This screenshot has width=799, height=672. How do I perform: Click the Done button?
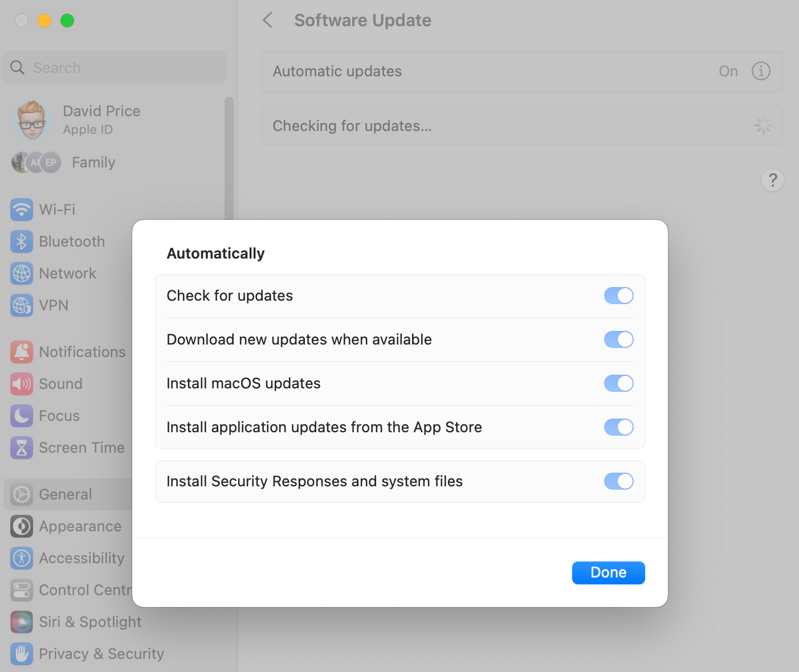pos(608,572)
